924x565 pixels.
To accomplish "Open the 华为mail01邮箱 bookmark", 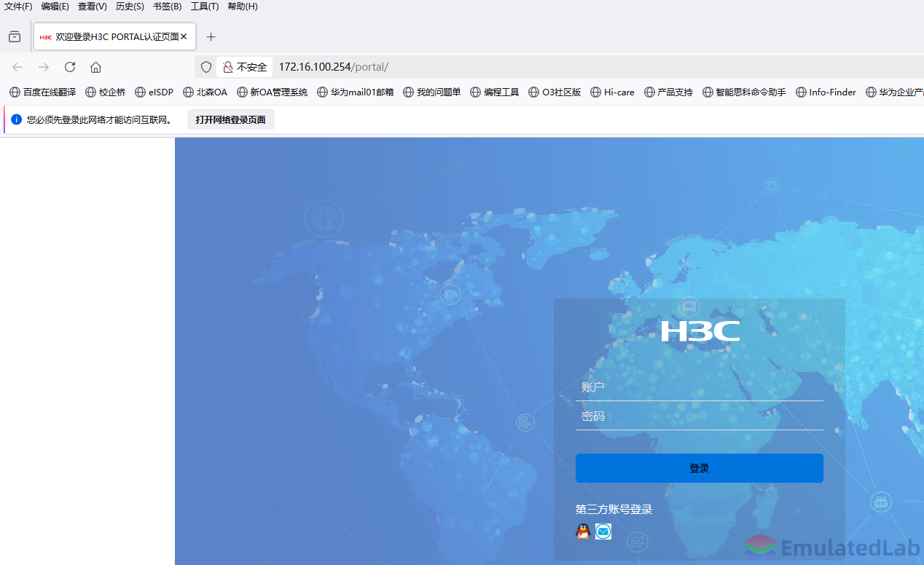I will point(355,92).
